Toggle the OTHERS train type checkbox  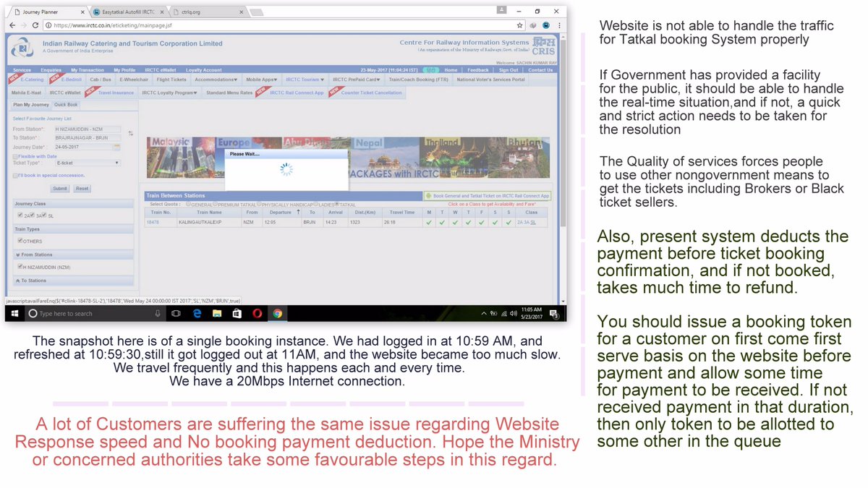20,241
